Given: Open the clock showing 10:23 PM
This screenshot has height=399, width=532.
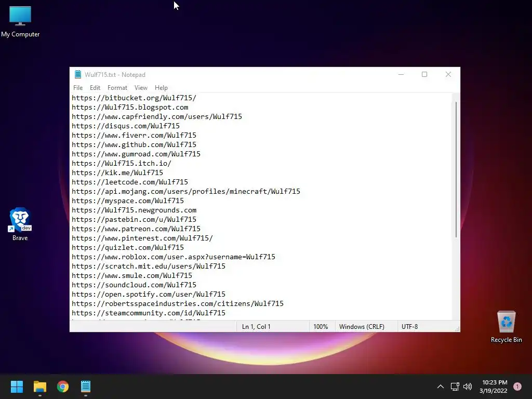Looking at the screenshot, I should point(494,387).
